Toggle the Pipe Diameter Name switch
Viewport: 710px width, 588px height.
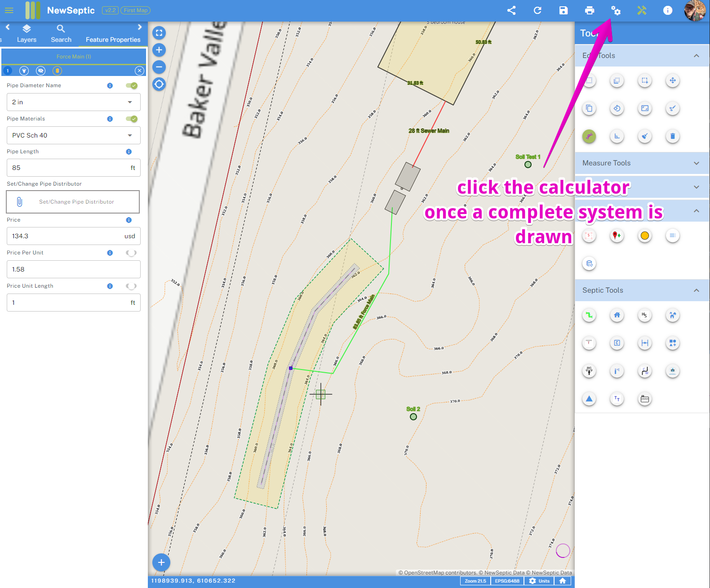click(132, 85)
